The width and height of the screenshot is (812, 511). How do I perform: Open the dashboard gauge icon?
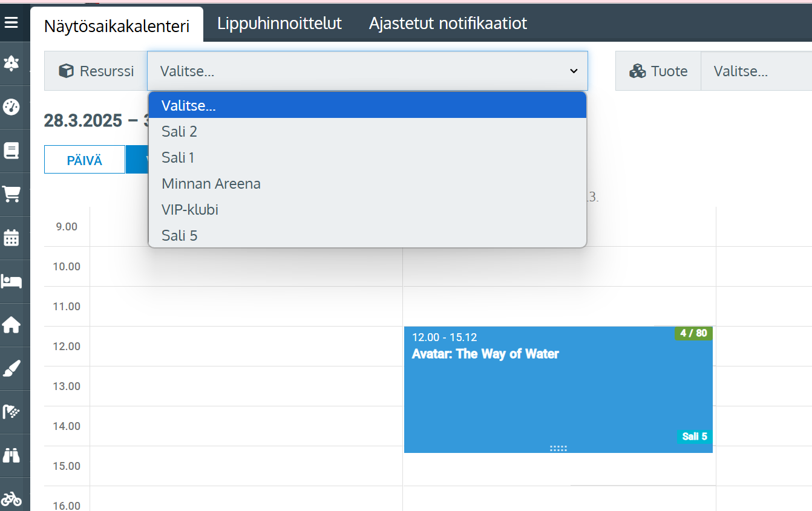tap(11, 107)
